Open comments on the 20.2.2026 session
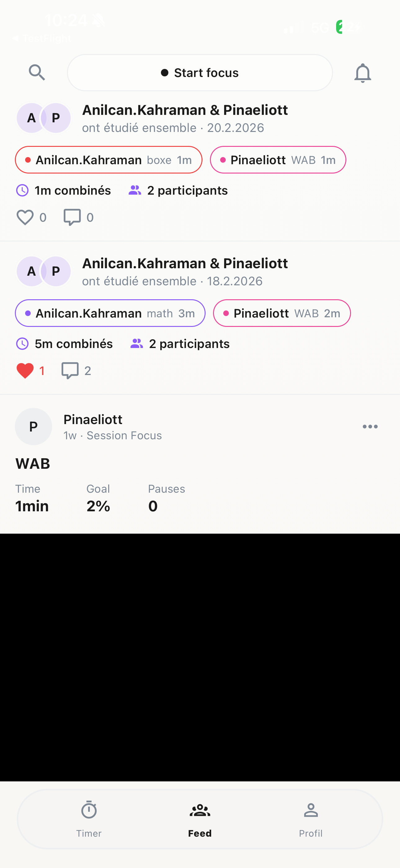 [x=72, y=217]
